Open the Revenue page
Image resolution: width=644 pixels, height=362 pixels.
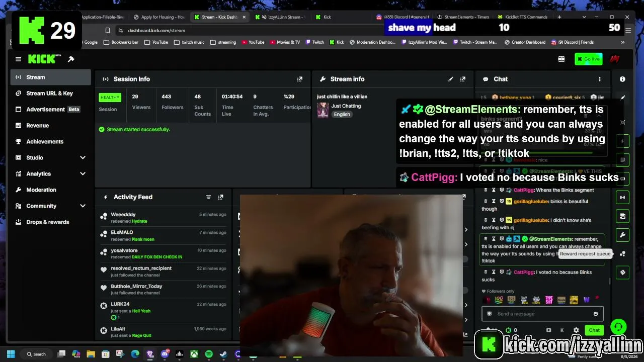pyautogui.click(x=50, y=125)
